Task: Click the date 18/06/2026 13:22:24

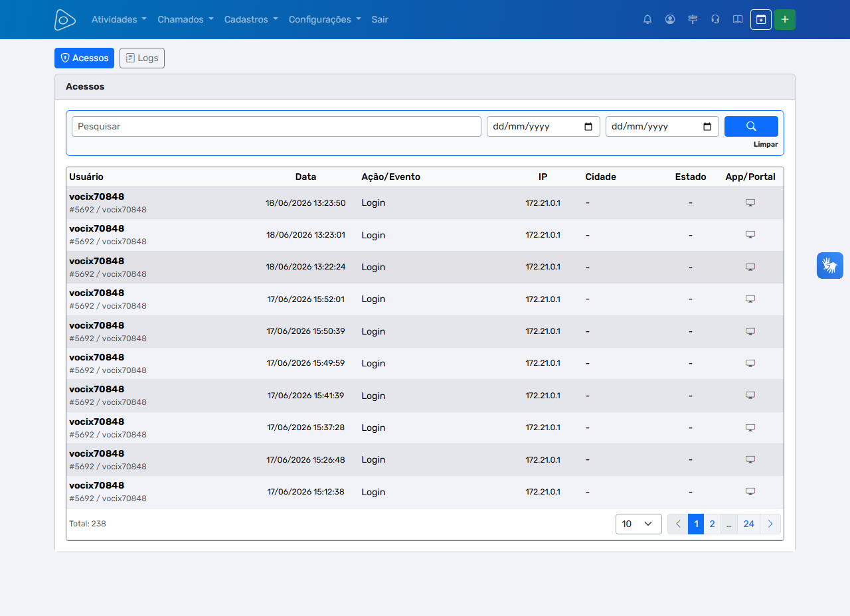Action: pos(305,267)
